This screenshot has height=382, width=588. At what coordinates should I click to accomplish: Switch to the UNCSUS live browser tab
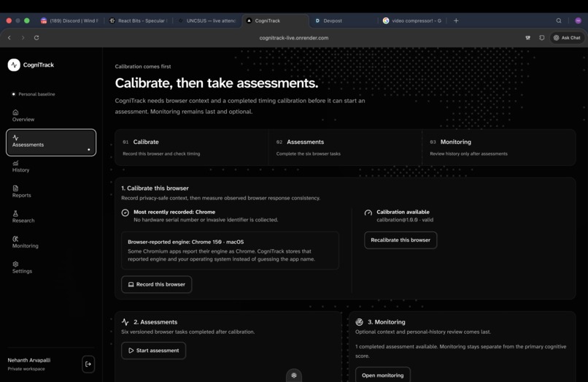click(x=207, y=20)
